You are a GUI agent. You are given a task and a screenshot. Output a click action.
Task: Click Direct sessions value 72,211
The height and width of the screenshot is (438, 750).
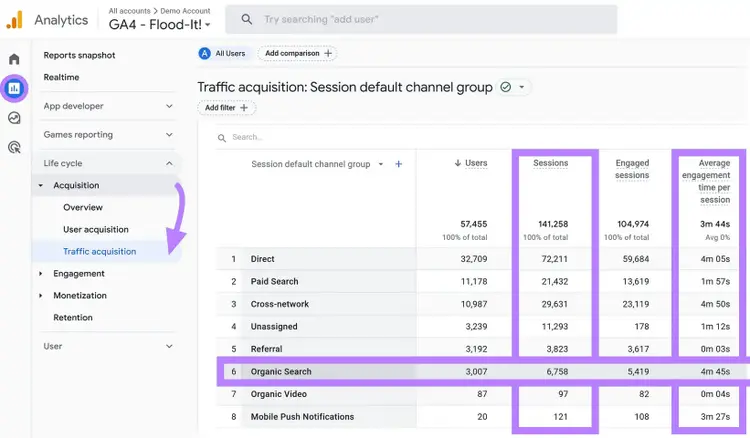coord(554,259)
